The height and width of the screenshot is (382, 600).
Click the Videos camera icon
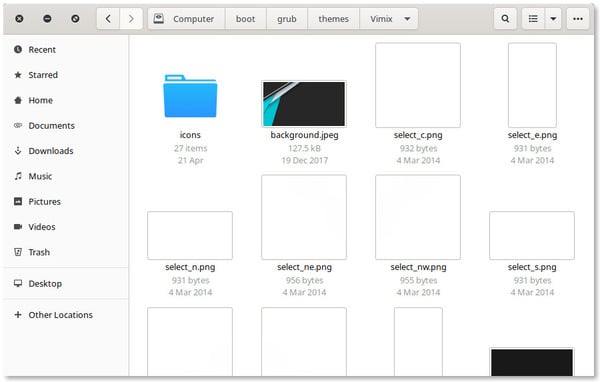(18, 227)
